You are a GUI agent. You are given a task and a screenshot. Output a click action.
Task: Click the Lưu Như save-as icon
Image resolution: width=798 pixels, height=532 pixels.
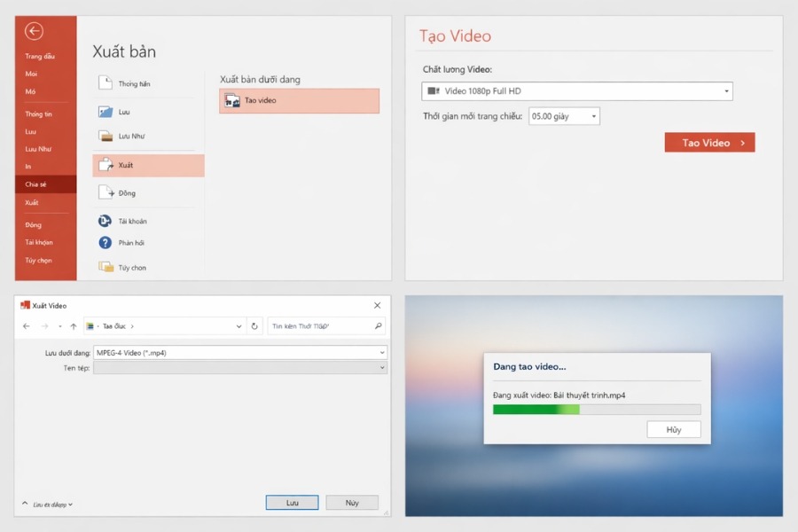coord(104,136)
